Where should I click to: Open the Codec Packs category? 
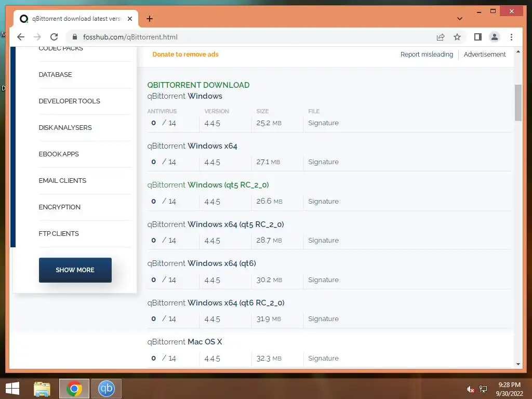point(61,48)
